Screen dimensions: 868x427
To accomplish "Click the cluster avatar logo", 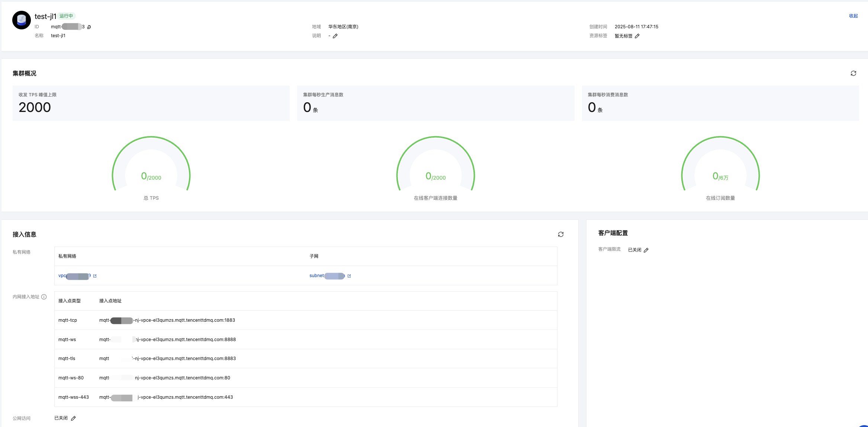I will [x=22, y=20].
